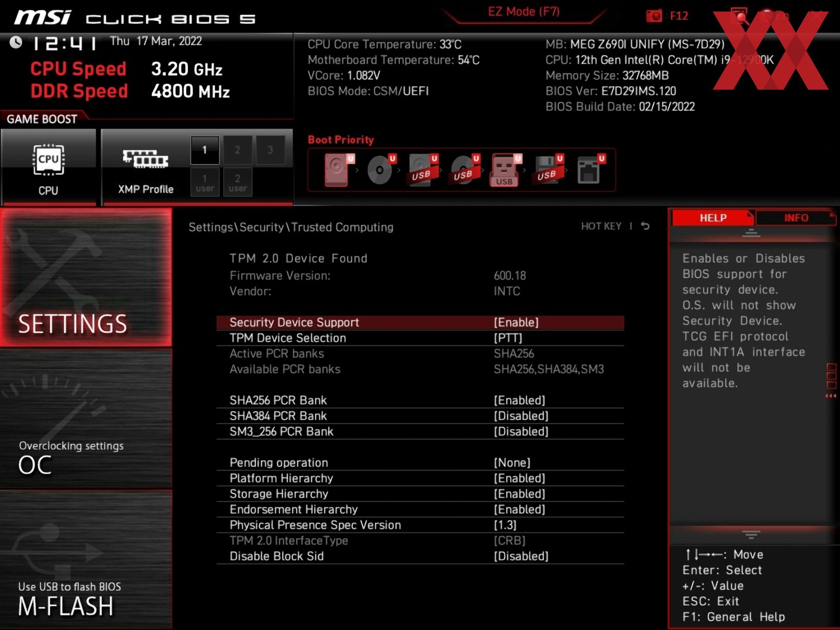Toggle the SHA256 PCR Bank setting
Image resolution: width=840 pixels, height=630 pixels.
pyautogui.click(x=420, y=400)
